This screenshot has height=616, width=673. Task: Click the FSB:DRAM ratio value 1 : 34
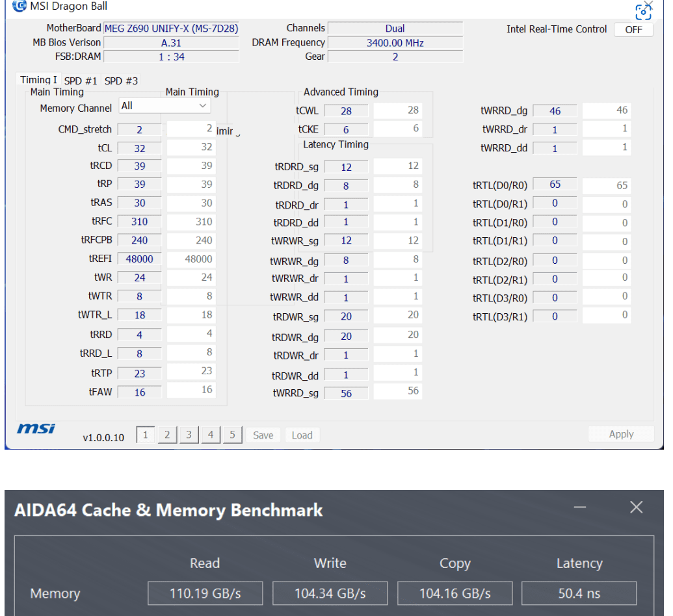171,57
